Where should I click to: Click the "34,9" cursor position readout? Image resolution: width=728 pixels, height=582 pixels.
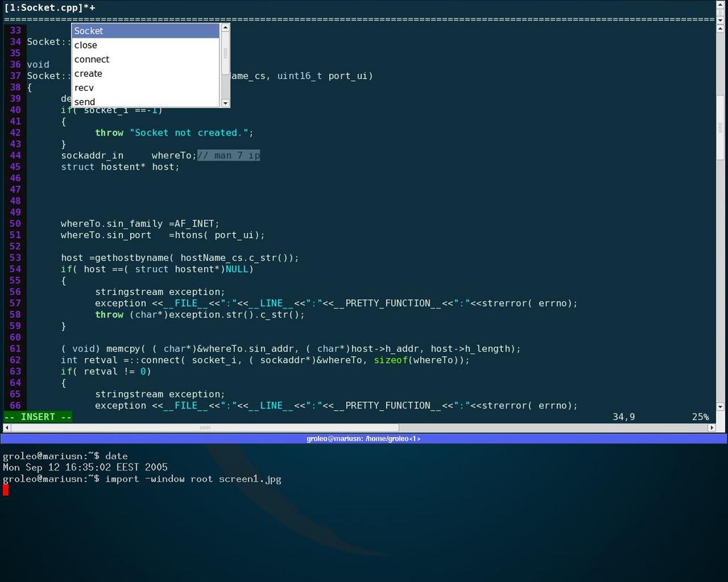[623, 416]
